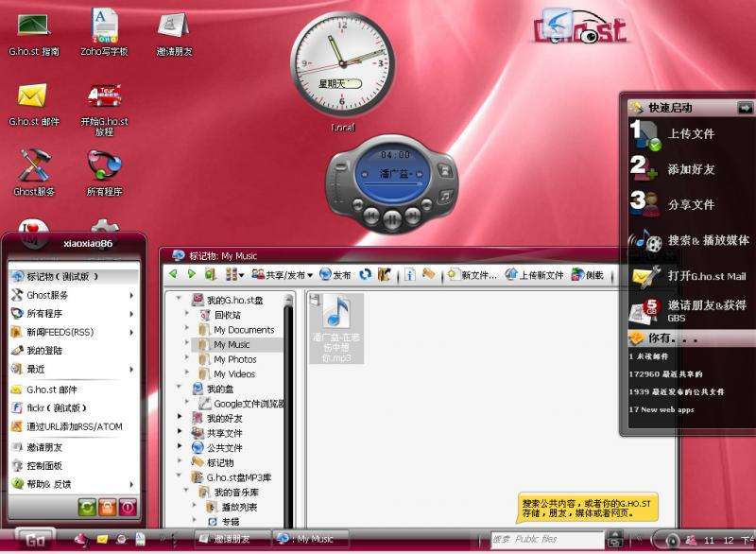The height and width of the screenshot is (554, 756).
Task: Click the 倒载 toolbar button
Action: coord(587,275)
